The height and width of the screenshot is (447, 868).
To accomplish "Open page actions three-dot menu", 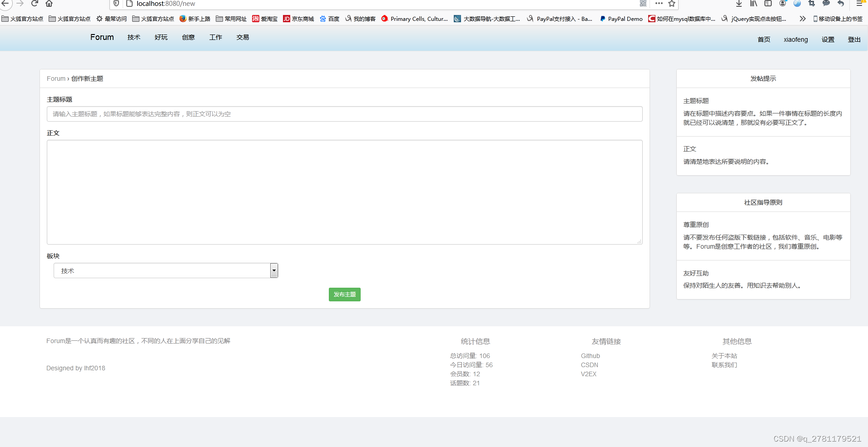I will (659, 4).
